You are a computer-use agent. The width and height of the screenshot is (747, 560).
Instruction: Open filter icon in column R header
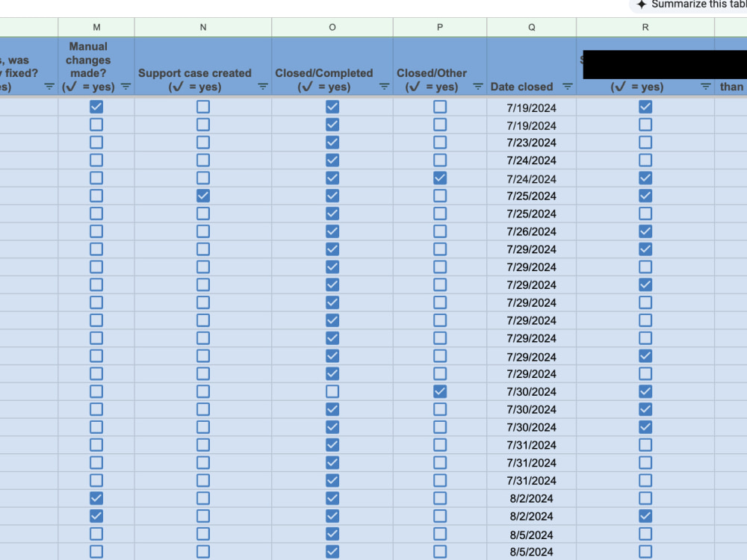pyautogui.click(x=706, y=87)
